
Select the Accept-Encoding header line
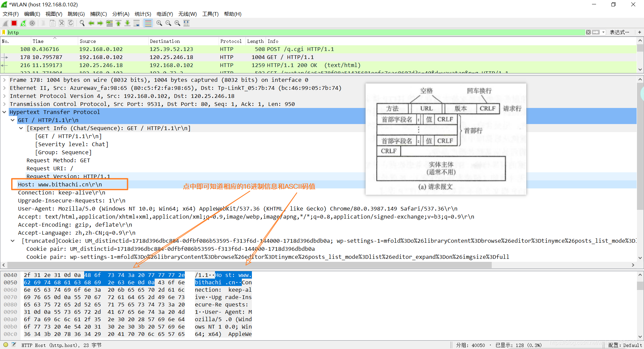pyautogui.click(x=75, y=225)
